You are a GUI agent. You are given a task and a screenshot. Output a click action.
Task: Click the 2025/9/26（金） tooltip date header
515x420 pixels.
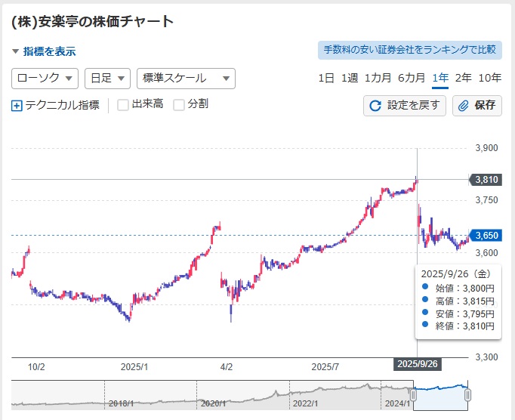pyautogui.click(x=456, y=273)
